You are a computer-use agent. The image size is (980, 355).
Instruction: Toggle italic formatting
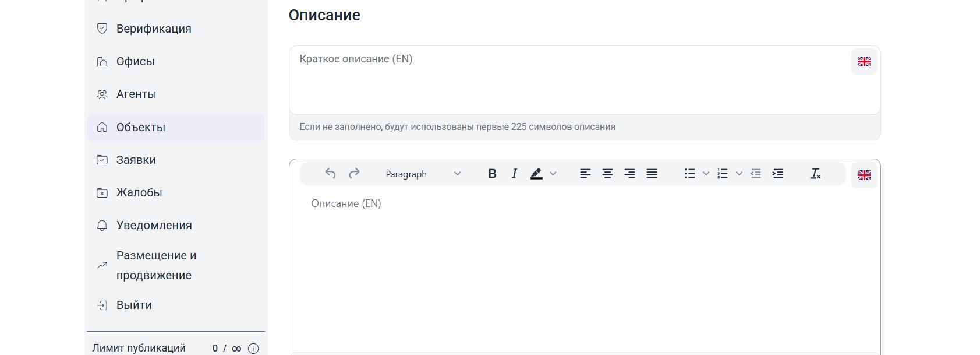[514, 174]
